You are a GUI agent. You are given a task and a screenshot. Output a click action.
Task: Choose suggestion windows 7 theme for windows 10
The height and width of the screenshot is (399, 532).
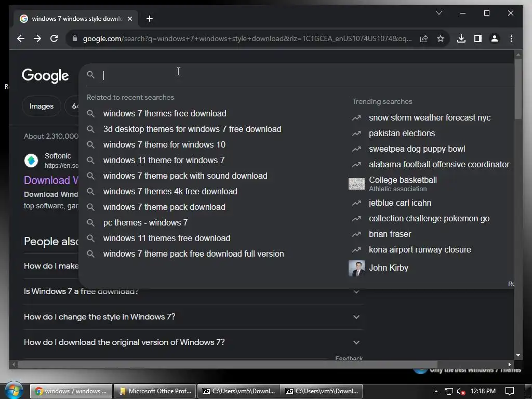click(164, 144)
